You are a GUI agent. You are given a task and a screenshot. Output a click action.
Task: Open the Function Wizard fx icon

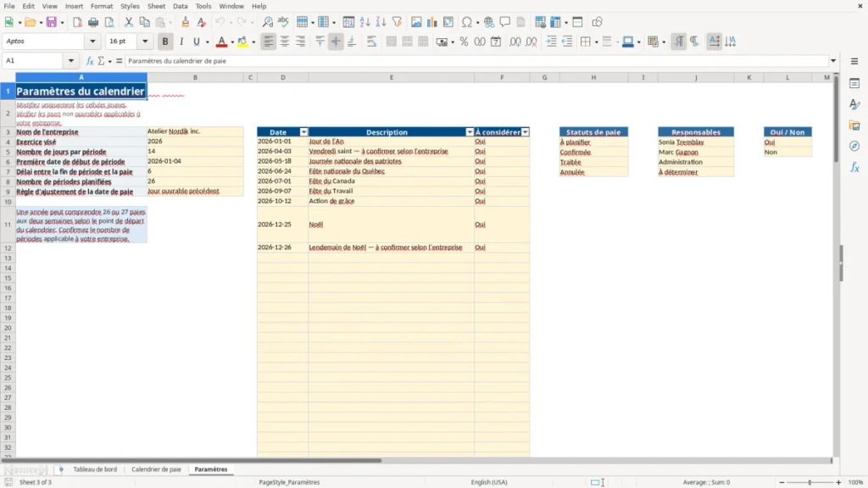pyautogui.click(x=90, y=61)
